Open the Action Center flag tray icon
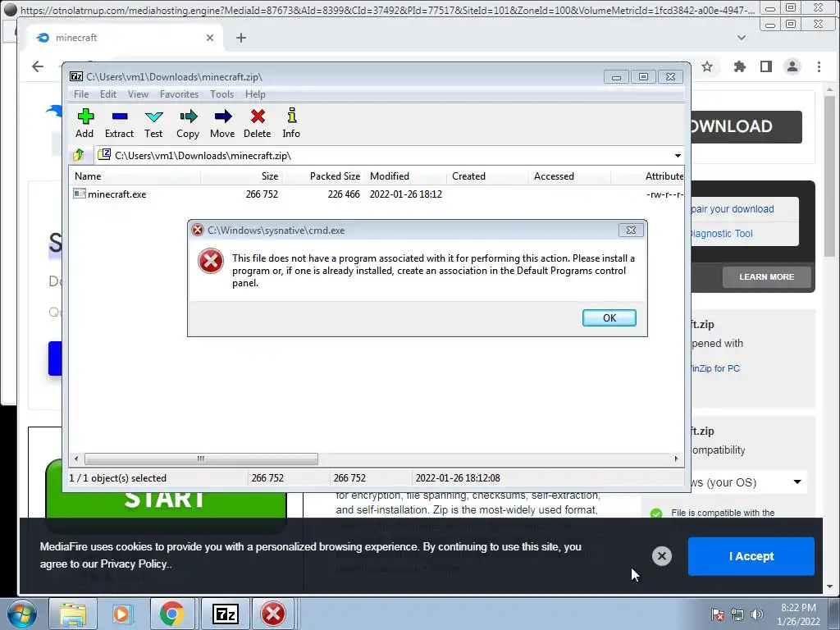 click(x=718, y=614)
